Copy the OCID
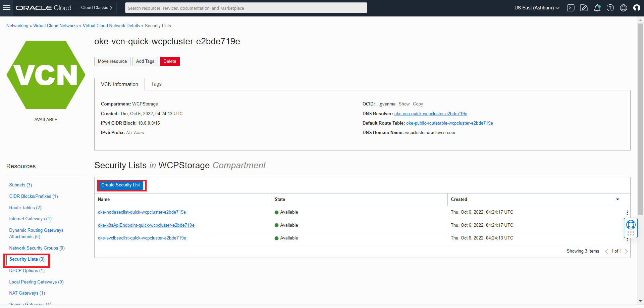 pos(418,104)
